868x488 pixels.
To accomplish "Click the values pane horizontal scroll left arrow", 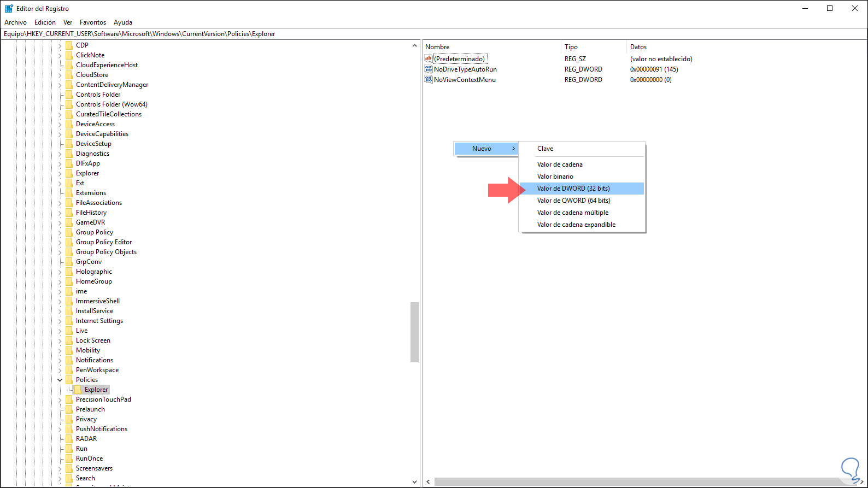I will 428,482.
